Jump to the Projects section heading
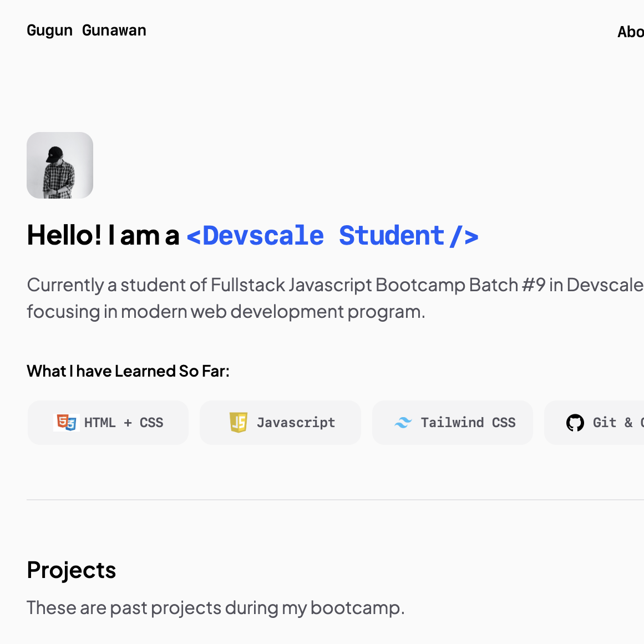644x644 pixels. point(72,570)
